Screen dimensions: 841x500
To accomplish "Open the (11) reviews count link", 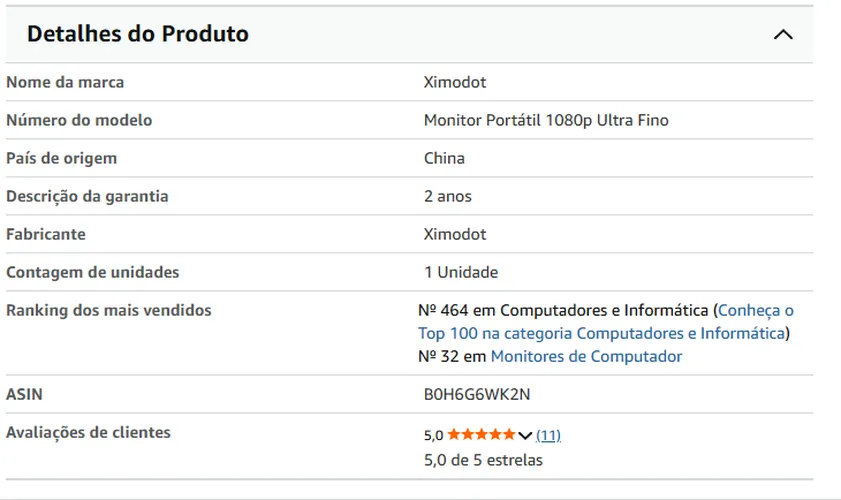I will click(x=548, y=435).
